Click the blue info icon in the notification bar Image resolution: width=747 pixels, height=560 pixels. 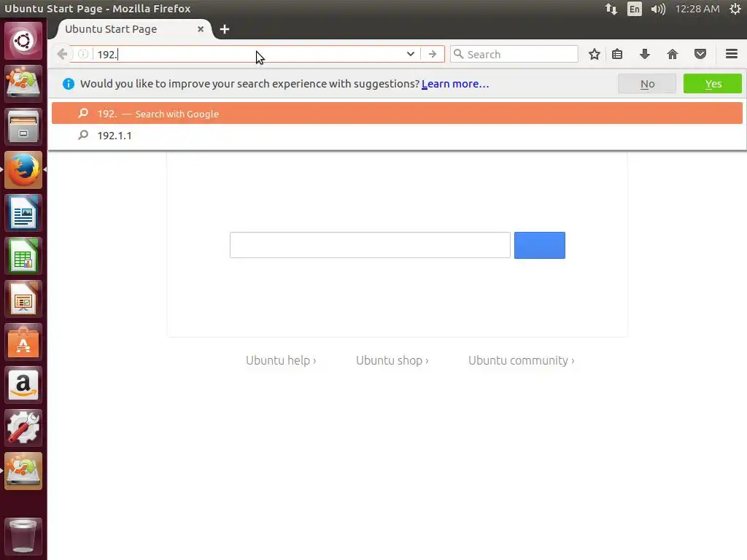pos(69,84)
